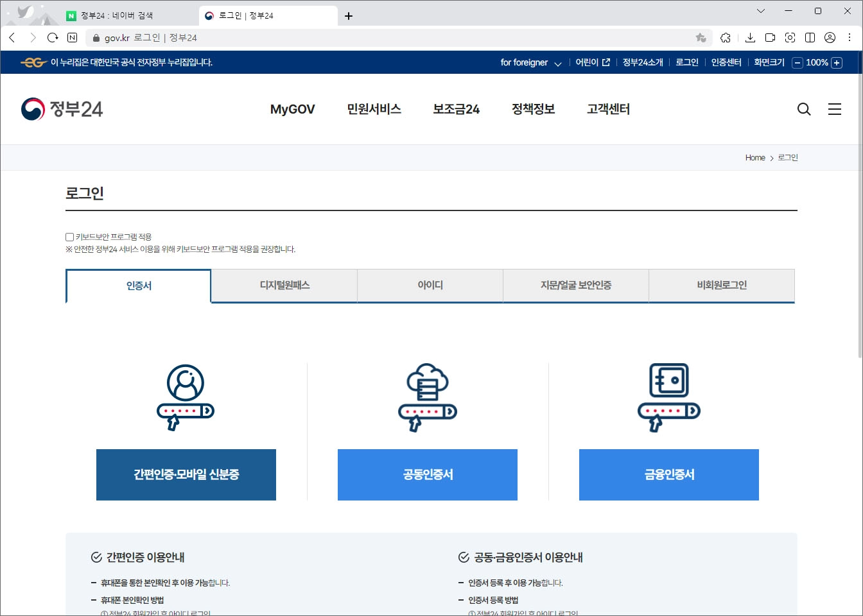
Task: Open the hamburger menu in the header
Action: pos(835,109)
